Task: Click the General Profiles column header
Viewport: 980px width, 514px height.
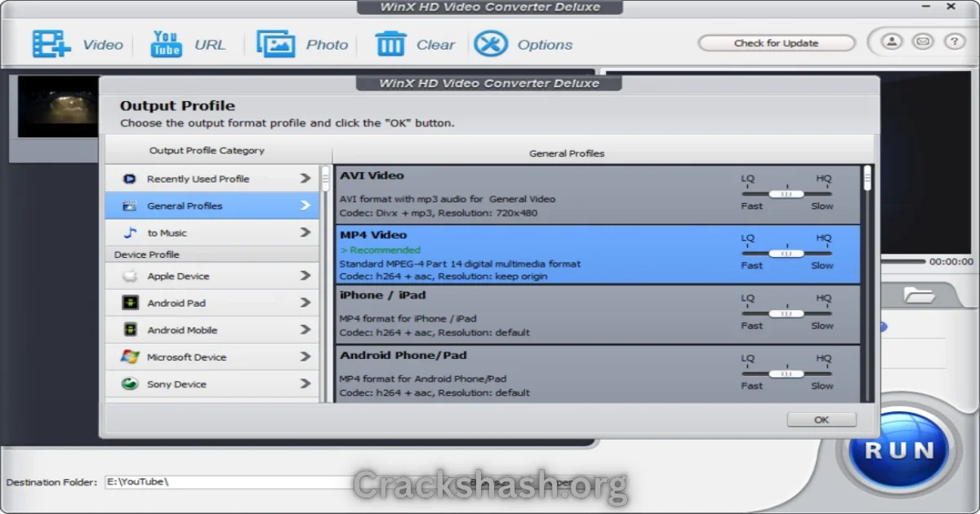Action: click(x=567, y=153)
